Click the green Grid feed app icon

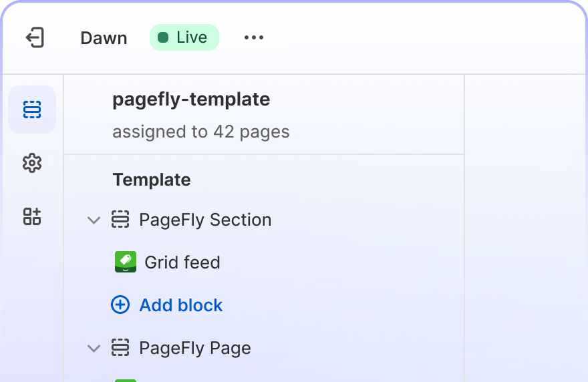pyautogui.click(x=125, y=262)
